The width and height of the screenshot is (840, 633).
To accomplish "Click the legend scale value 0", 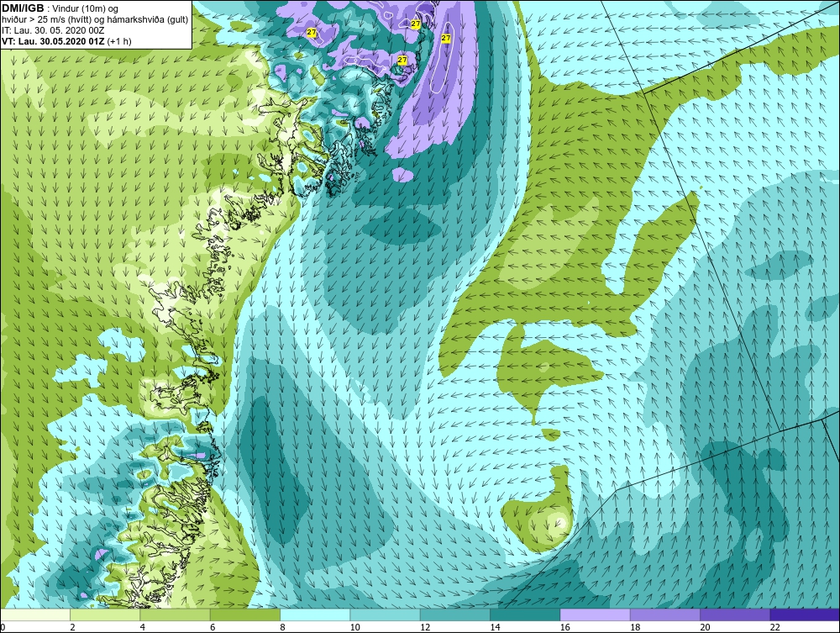I will (3, 628).
